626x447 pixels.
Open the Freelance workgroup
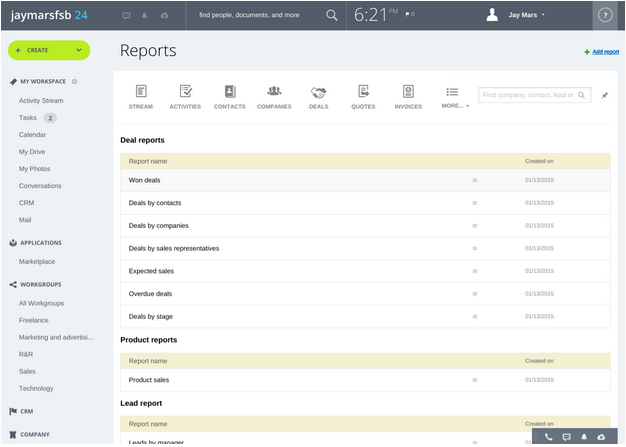(x=34, y=320)
